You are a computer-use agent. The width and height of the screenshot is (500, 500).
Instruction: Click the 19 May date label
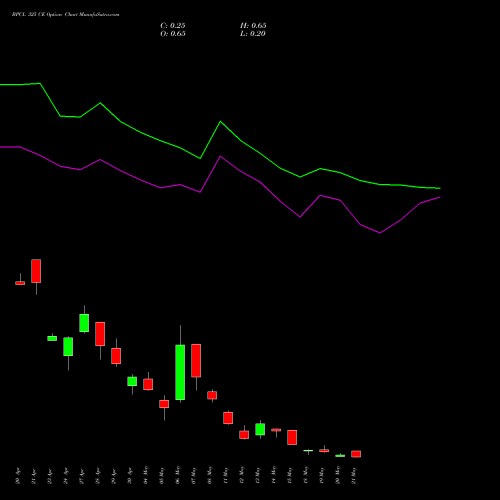click(322, 475)
